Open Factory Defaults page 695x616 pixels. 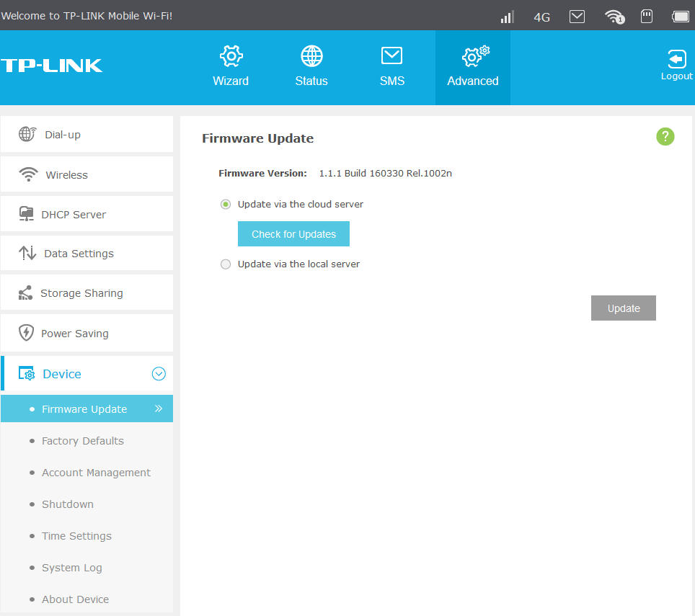pos(83,441)
